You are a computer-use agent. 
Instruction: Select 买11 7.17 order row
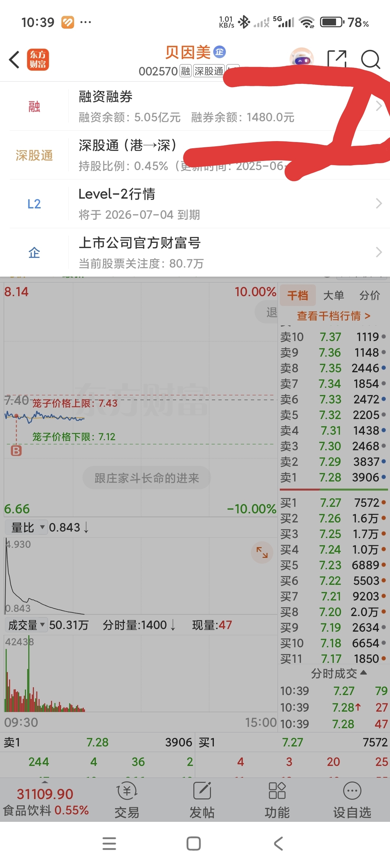tap(333, 658)
